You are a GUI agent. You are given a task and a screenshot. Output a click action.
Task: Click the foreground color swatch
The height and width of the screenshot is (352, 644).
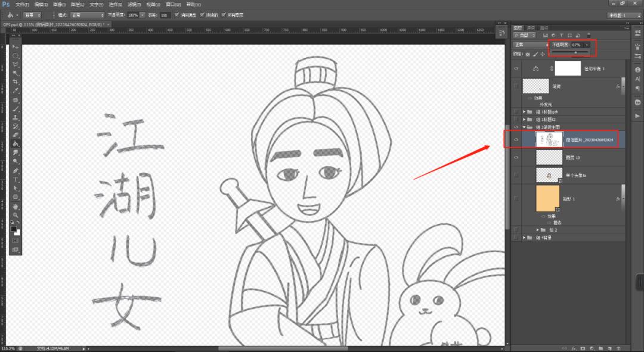[x=13, y=228]
